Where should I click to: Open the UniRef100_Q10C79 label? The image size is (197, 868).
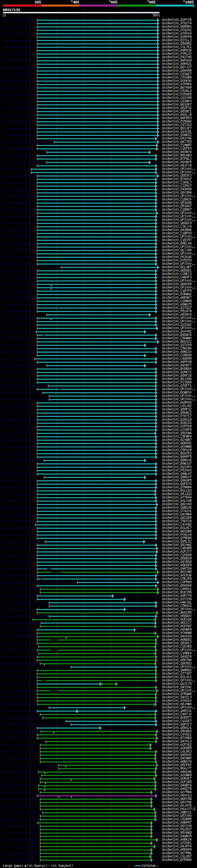tap(177, 684)
